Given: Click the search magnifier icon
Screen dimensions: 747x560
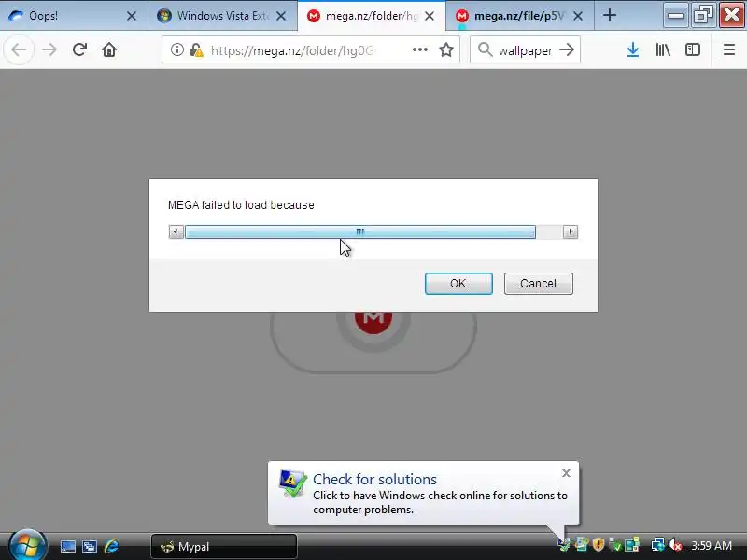Looking at the screenshot, I should pos(485,49).
